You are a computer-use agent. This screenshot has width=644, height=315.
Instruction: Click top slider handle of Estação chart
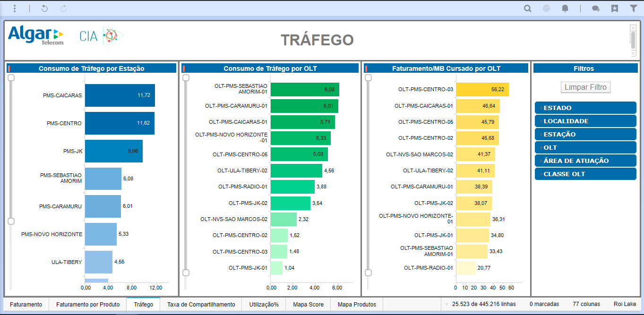11,78
